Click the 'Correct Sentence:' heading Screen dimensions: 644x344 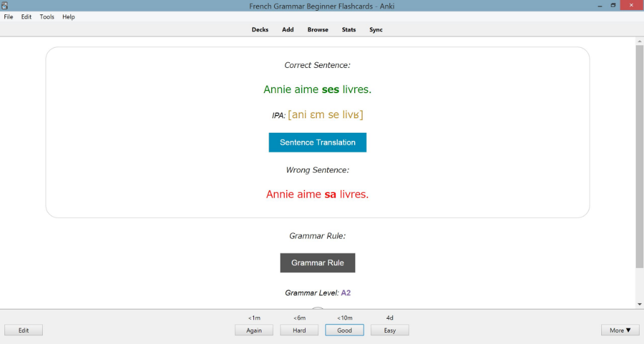coord(318,65)
